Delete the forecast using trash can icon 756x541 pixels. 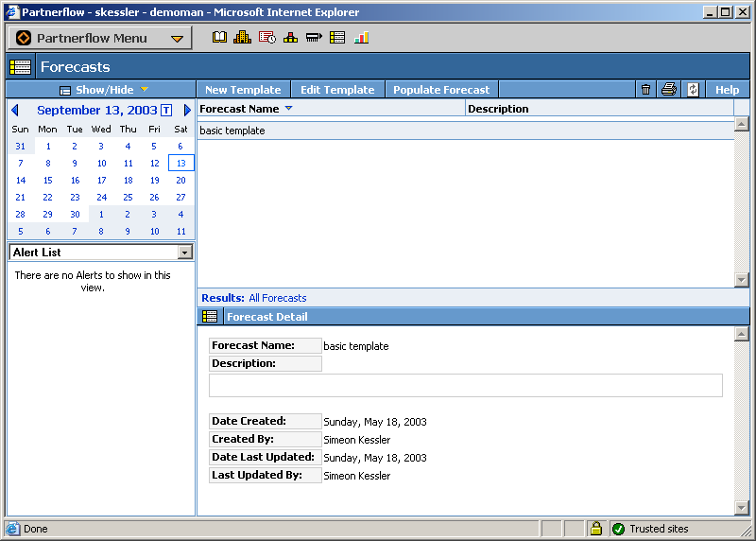pyautogui.click(x=645, y=89)
